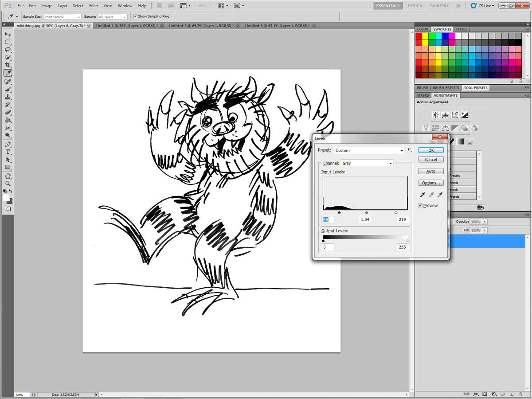
Task: Select the Zoom tool
Action: [8, 184]
